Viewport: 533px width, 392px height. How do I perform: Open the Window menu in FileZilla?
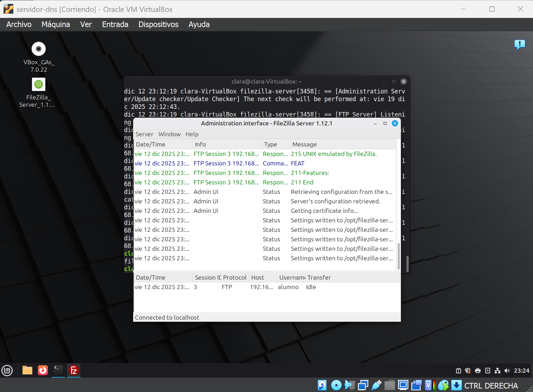[x=169, y=134]
